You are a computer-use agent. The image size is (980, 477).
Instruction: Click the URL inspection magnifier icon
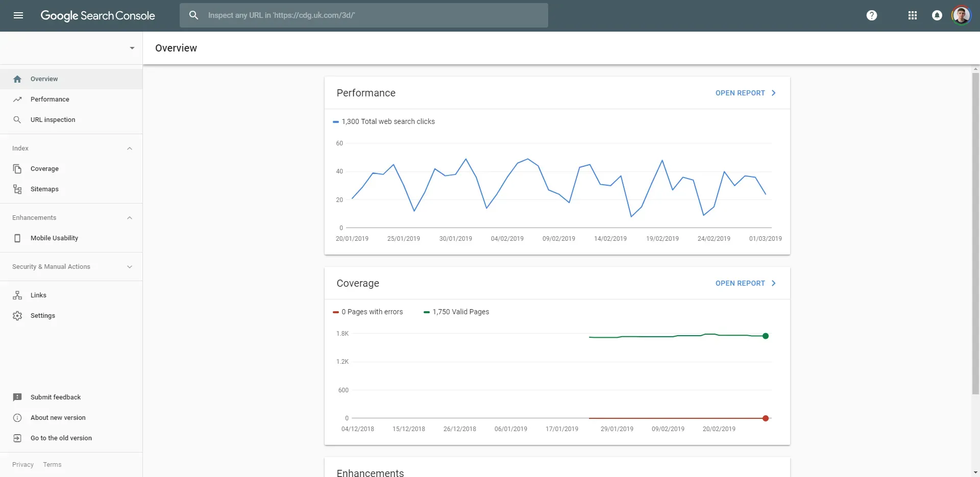click(17, 120)
